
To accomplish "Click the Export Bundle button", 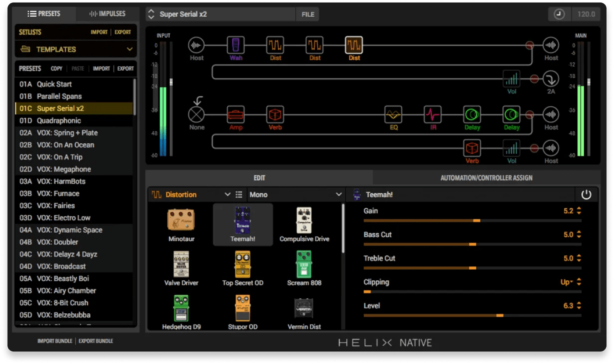I will pyautogui.click(x=96, y=341).
